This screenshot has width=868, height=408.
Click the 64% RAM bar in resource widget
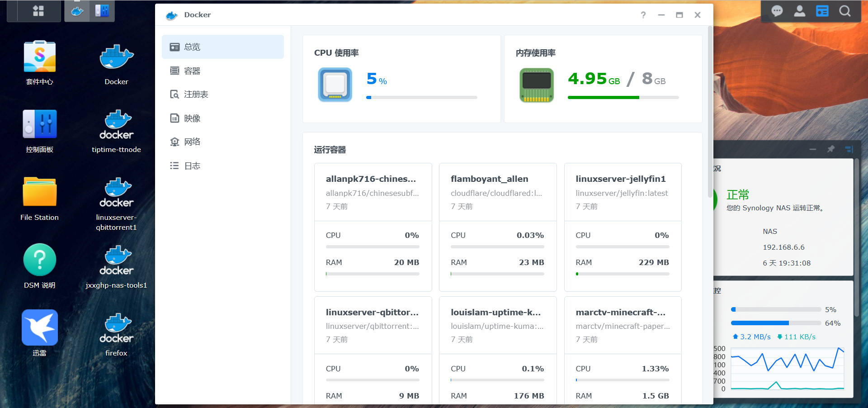tap(776, 323)
